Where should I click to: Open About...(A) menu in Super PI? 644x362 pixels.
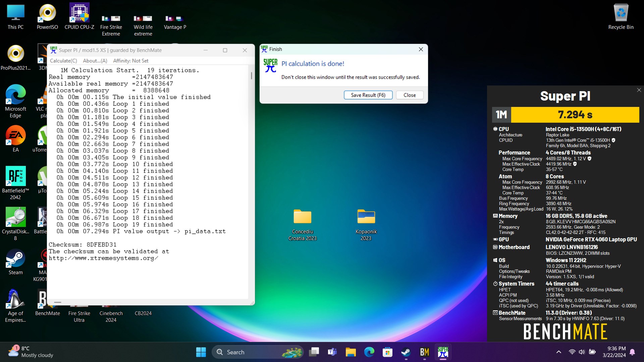click(x=95, y=61)
